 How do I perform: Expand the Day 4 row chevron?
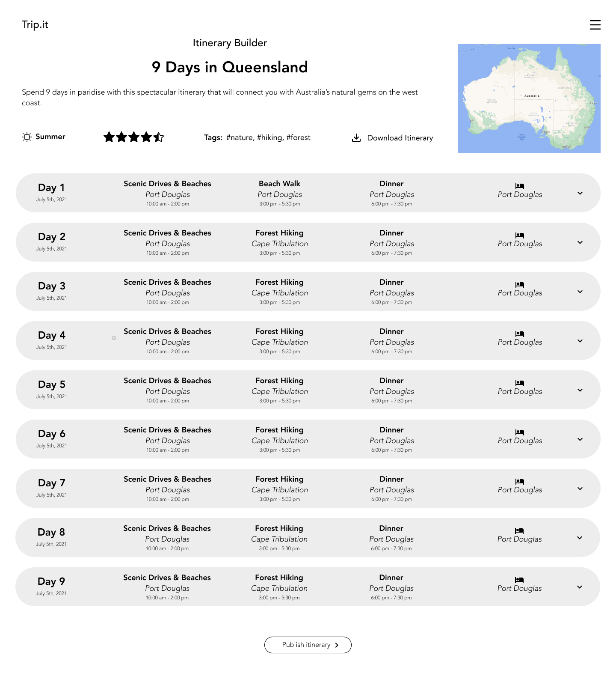[x=580, y=341]
